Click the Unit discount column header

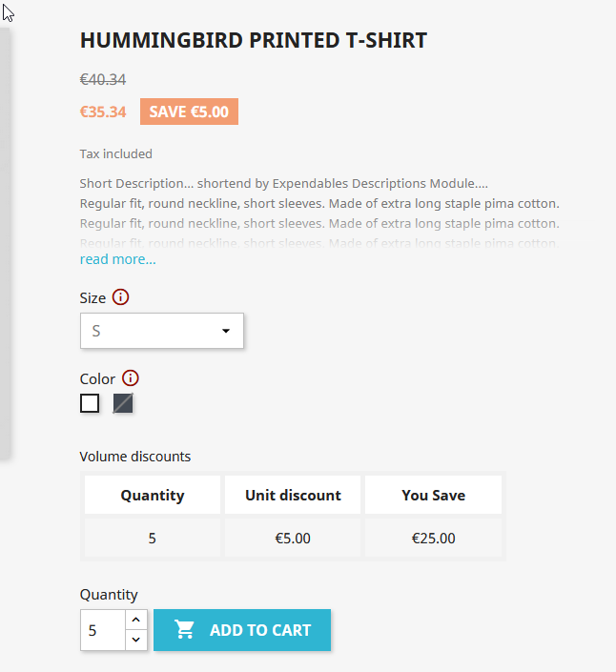(x=293, y=495)
